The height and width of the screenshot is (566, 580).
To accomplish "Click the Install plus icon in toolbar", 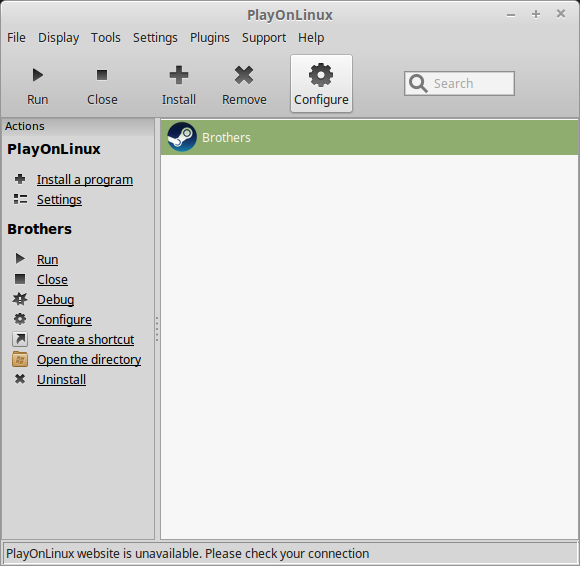I will point(179,75).
